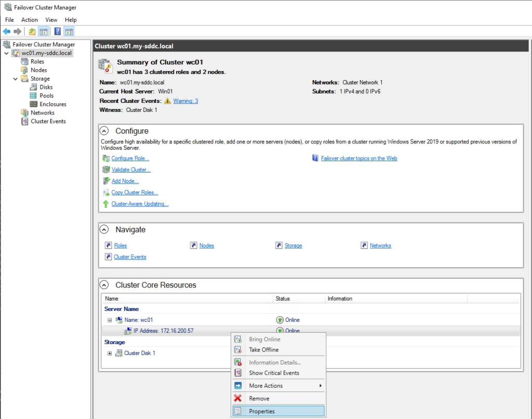The image size is (532, 419).
Task: Expand the Cluster Disk 1 tree node
Action: 110,353
